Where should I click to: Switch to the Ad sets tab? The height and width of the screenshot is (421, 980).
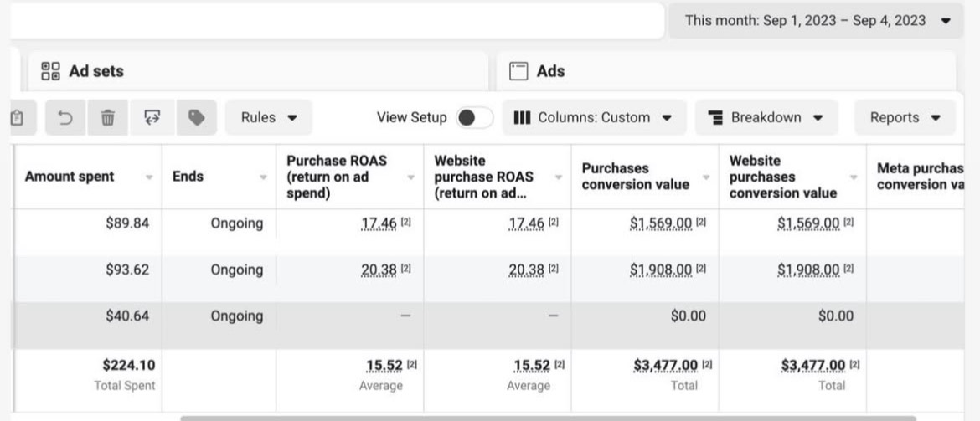[x=96, y=71]
